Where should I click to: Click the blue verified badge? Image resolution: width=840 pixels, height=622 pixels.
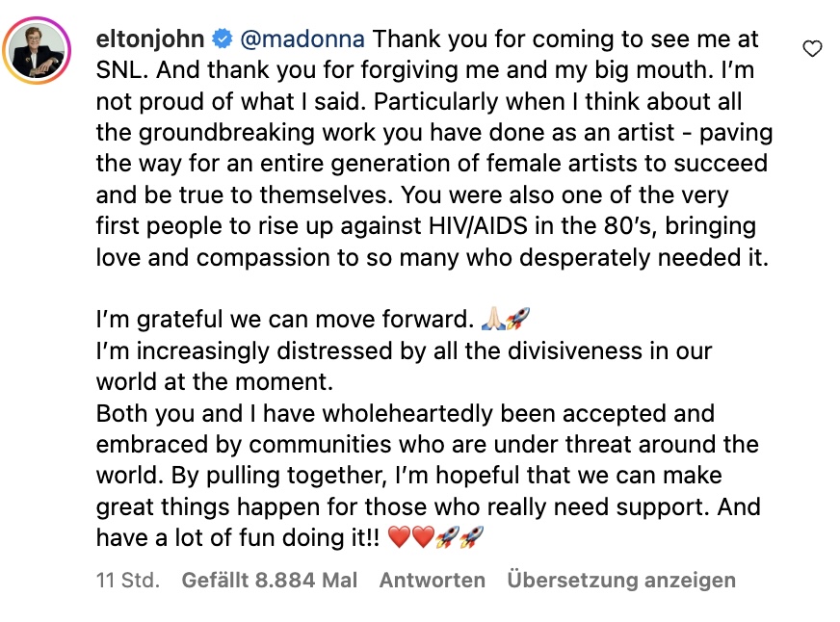pos(223,39)
